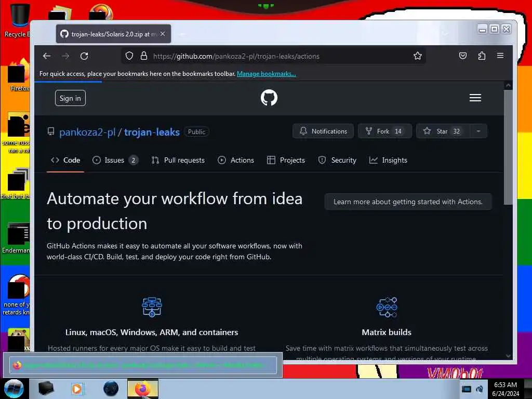The width and height of the screenshot is (532, 399).
Task: Open the Actions tab
Action: (x=236, y=160)
